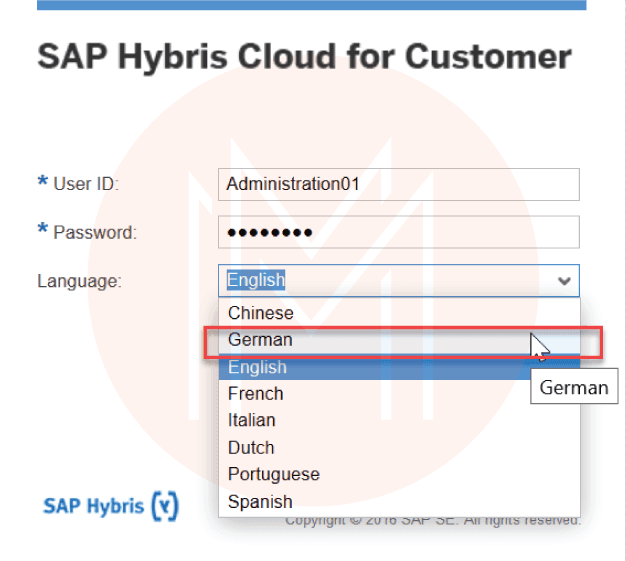Click the Language label text
The image size is (626, 561).
tap(79, 282)
